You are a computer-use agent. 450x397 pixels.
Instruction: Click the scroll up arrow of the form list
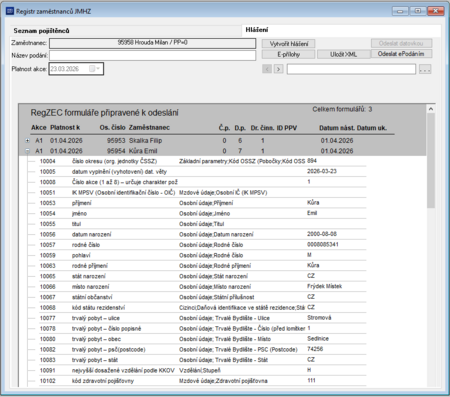pos(431,109)
